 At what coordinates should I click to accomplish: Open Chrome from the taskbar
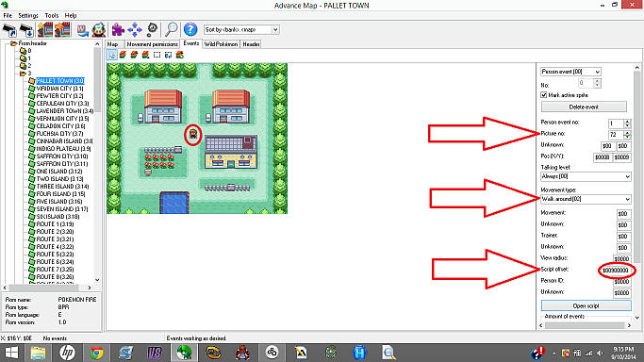click(x=96, y=353)
